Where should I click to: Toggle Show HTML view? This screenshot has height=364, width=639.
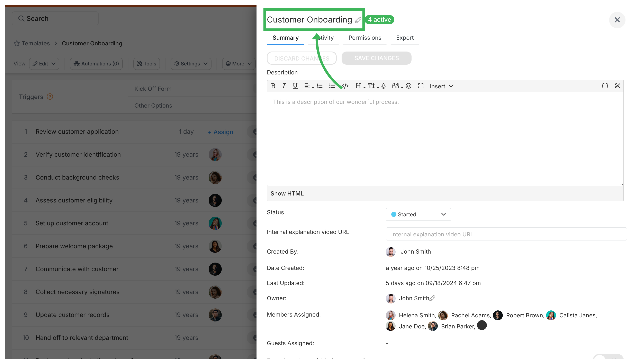click(287, 193)
